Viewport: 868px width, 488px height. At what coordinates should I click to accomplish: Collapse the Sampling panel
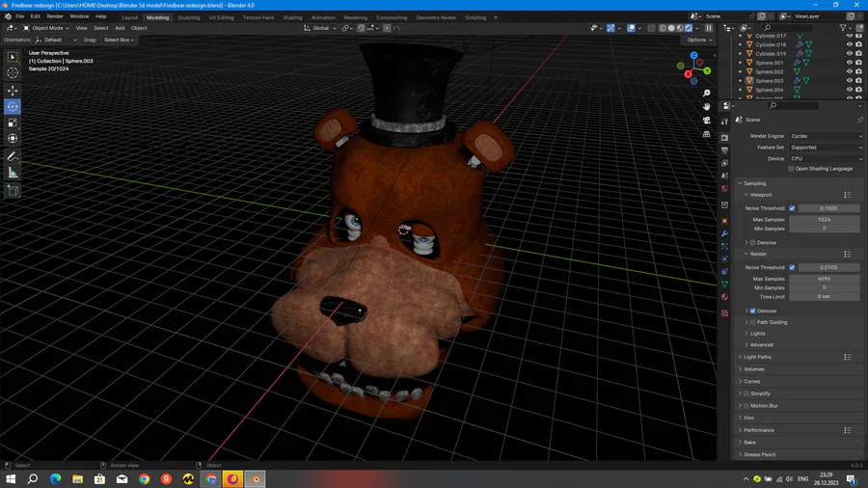(754, 183)
